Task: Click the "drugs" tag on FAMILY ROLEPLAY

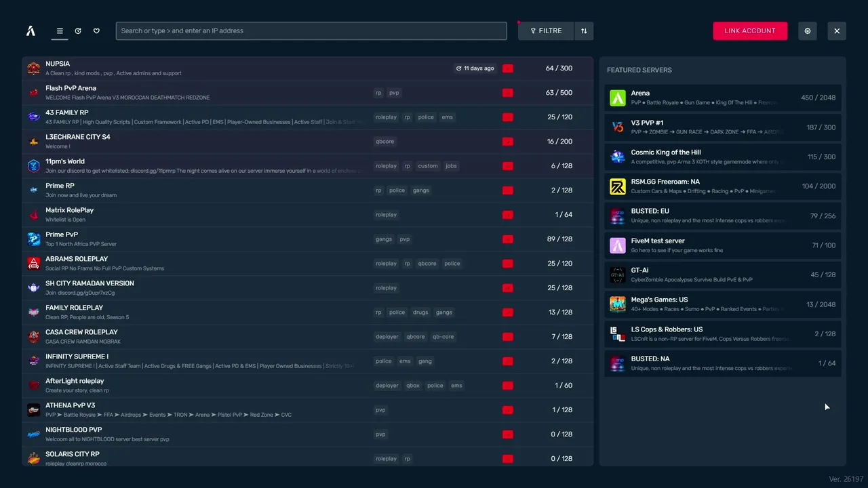Action: [420, 312]
